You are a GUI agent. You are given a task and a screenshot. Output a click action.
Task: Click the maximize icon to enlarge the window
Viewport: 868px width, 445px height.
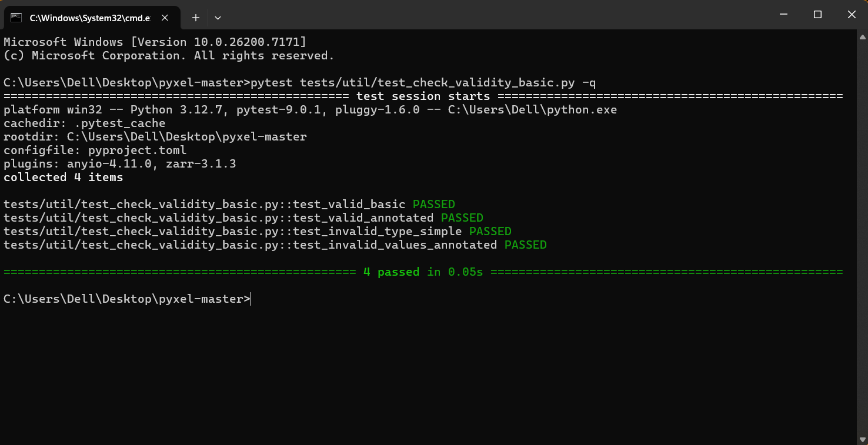coord(817,14)
